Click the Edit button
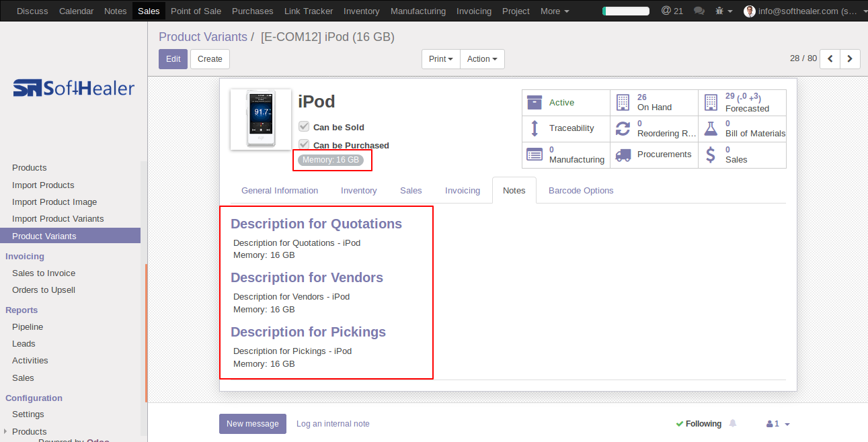This screenshot has width=868, height=442. coord(173,59)
